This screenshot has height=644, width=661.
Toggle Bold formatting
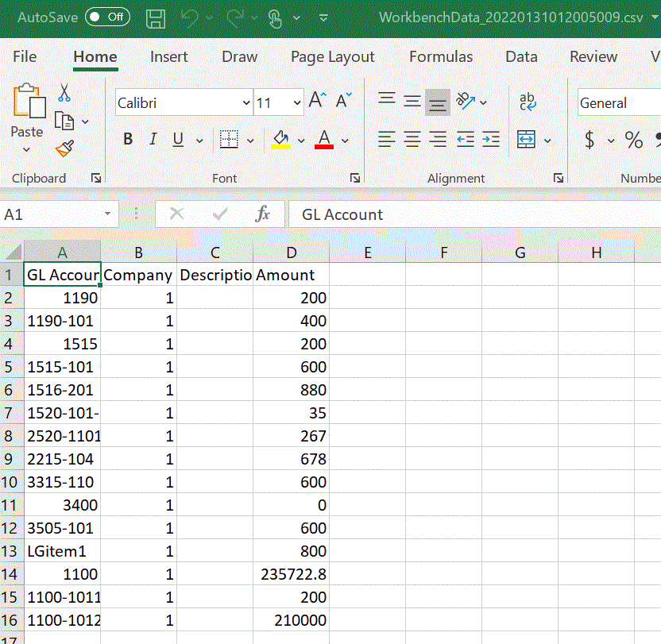[x=127, y=139]
